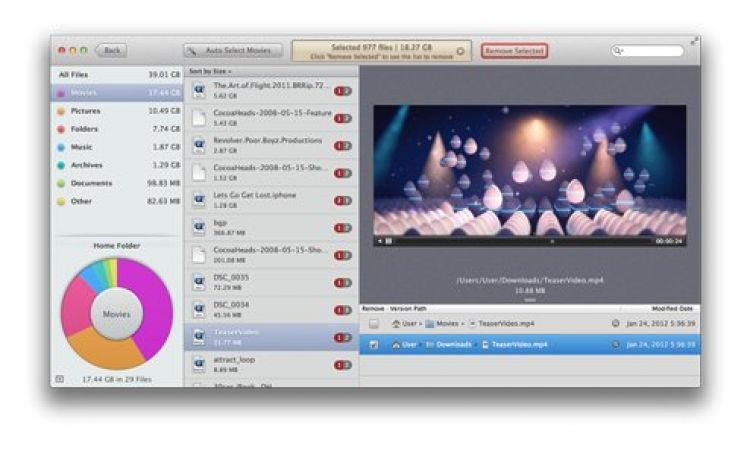The height and width of the screenshot is (457, 750).
Task: Click into the search field
Action: pyautogui.click(x=648, y=51)
